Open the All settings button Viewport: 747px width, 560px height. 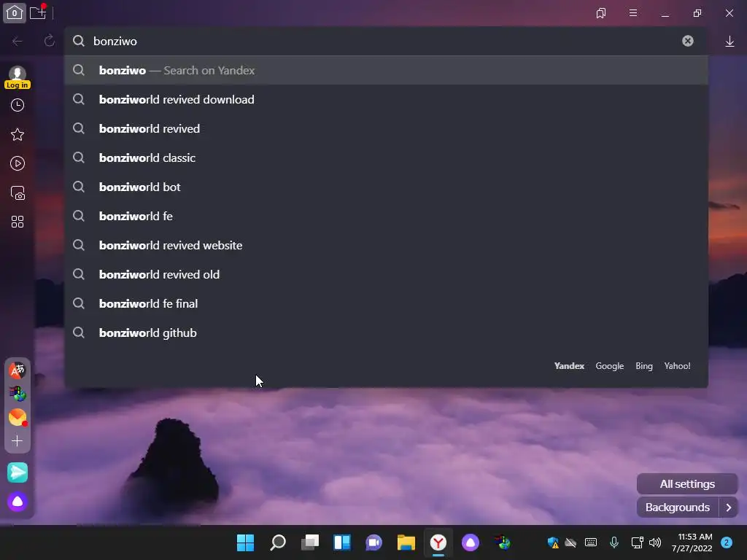pos(687,484)
